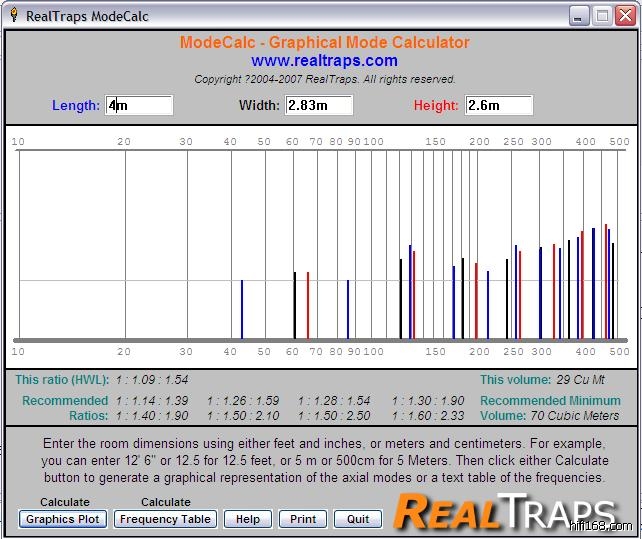Image resolution: width=642 pixels, height=539 pixels.
Task: Click the Graphics Plot button
Action: point(64,519)
